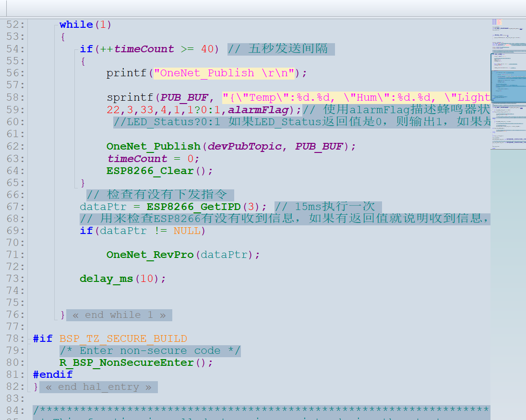Click the Temp format string on line 58
Image resolution: width=526 pixels, height=420 pixels.
pos(356,97)
